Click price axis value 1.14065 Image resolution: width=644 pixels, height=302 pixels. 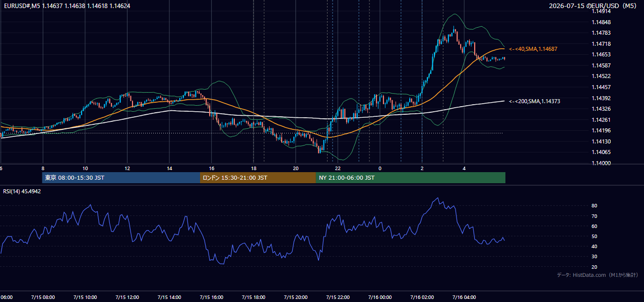pos(601,152)
